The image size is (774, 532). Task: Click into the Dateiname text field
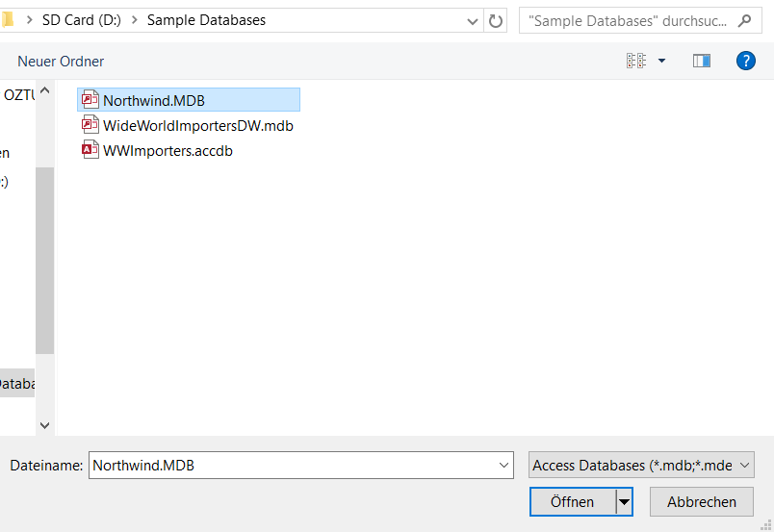point(289,466)
